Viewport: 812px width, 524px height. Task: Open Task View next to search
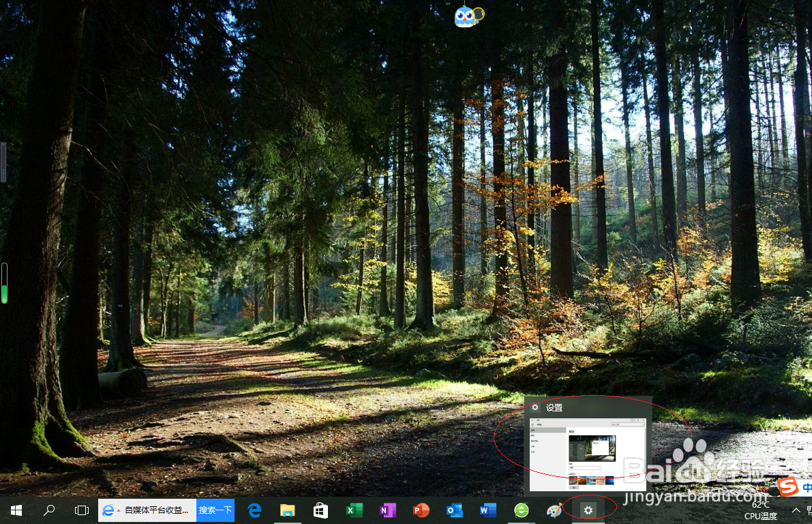[x=82, y=510]
